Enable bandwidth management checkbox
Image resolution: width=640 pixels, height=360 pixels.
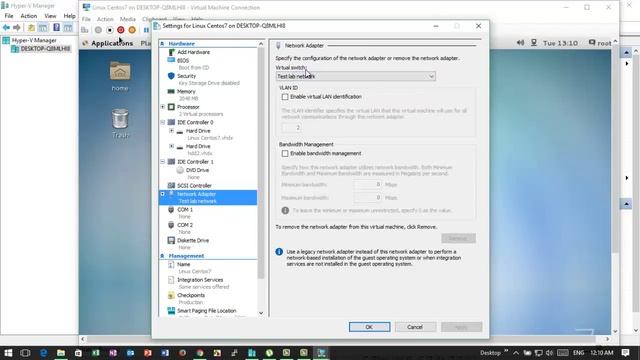285,153
